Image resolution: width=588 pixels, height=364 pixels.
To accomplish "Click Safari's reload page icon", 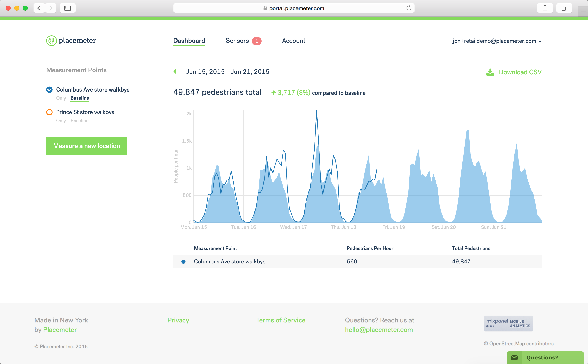I will pos(409,8).
